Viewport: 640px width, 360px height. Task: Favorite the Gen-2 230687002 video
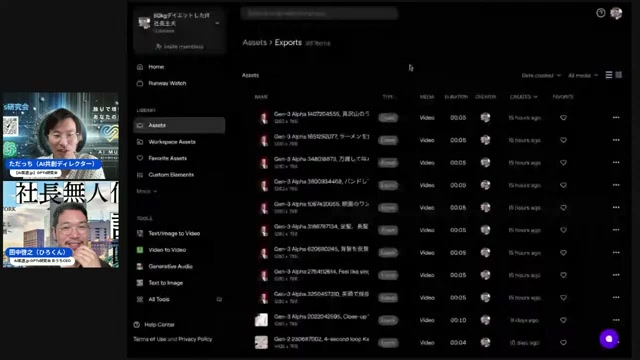tap(563, 342)
